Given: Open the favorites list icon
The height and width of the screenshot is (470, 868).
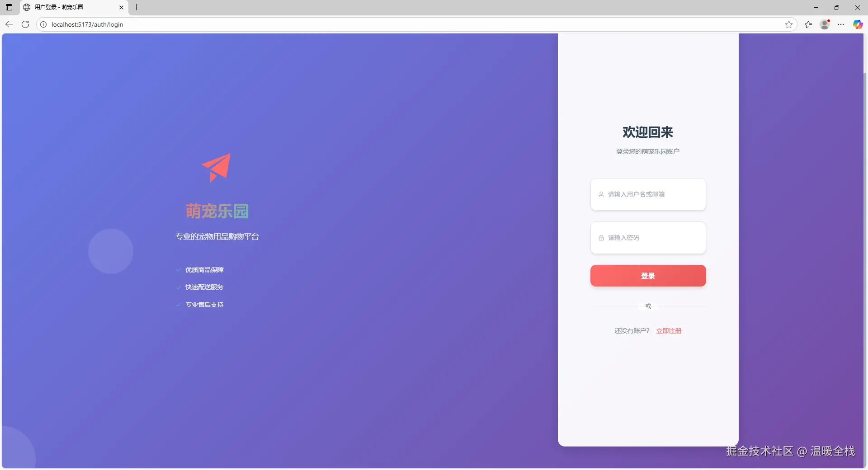Looking at the screenshot, I should (x=808, y=24).
